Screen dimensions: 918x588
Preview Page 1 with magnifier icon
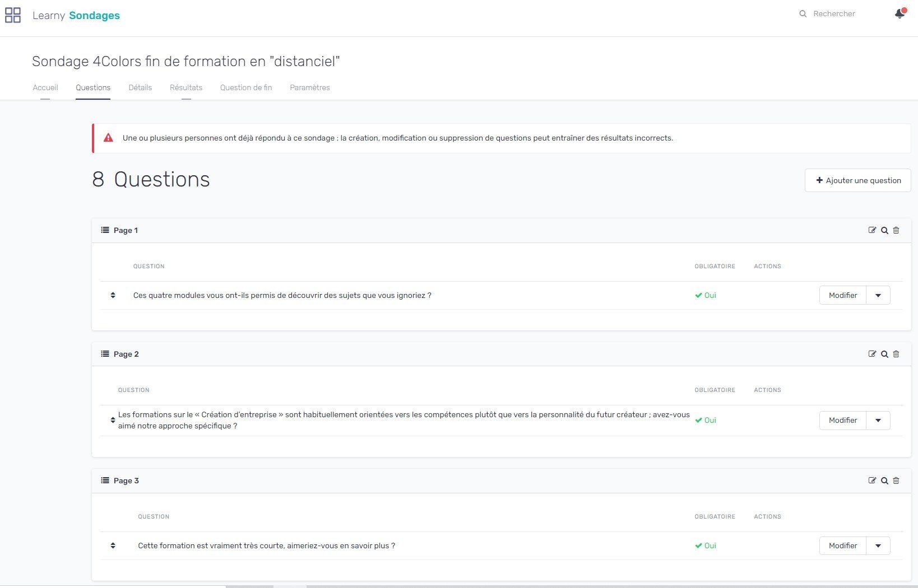884,230
